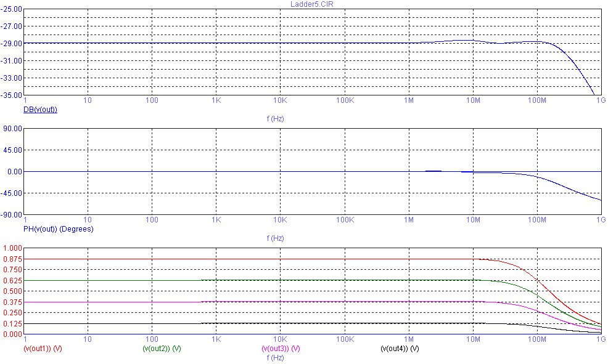Viewport: 608px width, 364px height.
Task: Click the 1.000 value on voltage axis
Action: (x=13, y=248)
